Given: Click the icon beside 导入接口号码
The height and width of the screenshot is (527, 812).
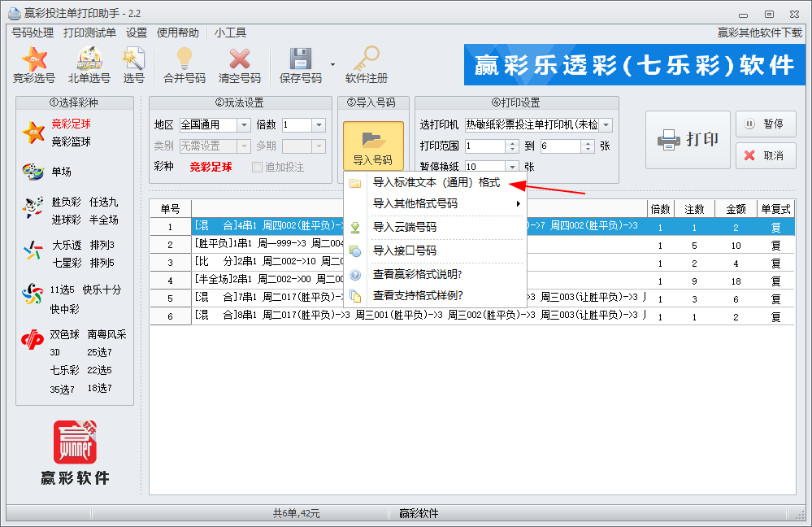Looking at the screenshot, I should [355, 250].
